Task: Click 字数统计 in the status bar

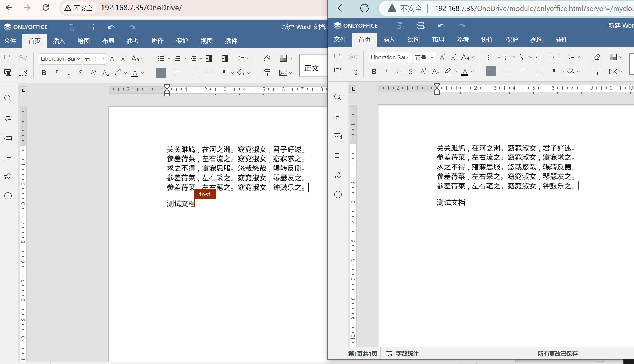Action: click(402, 354)
